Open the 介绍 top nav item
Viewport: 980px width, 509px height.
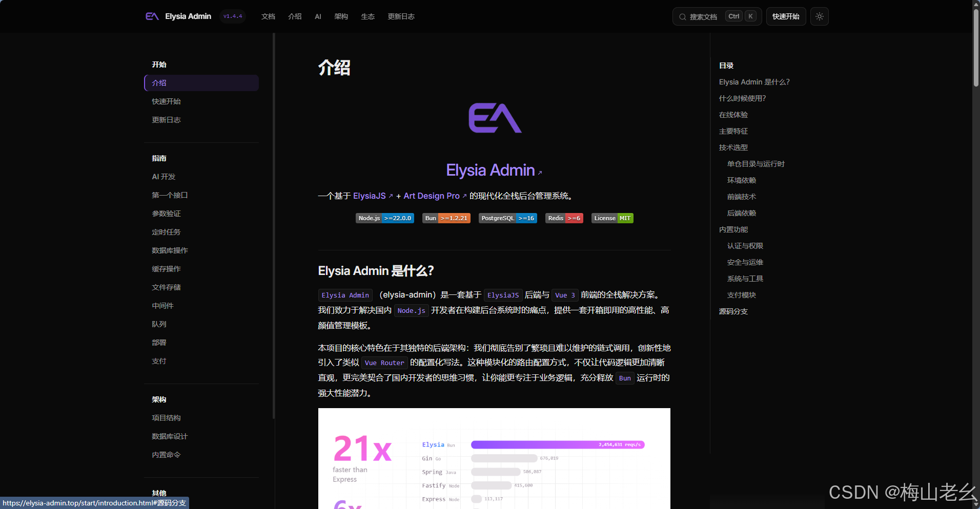pyautogui.click(x=295, y=16)
